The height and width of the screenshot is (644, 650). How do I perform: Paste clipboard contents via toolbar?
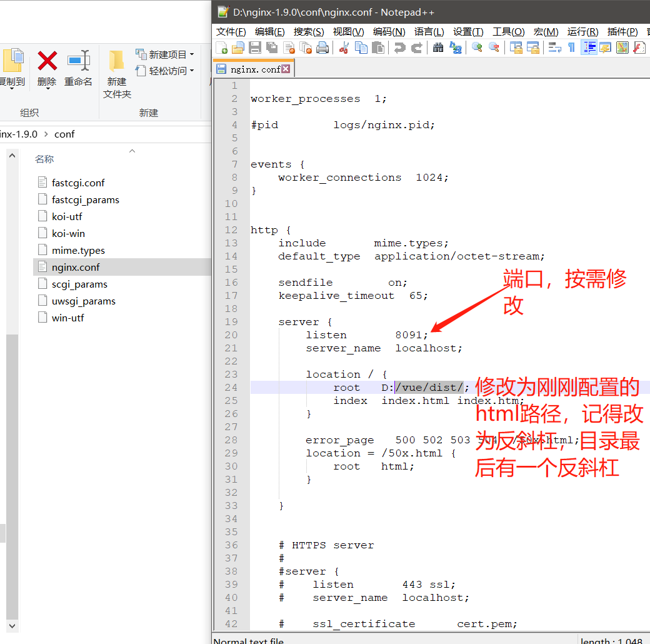coord(377,48)
